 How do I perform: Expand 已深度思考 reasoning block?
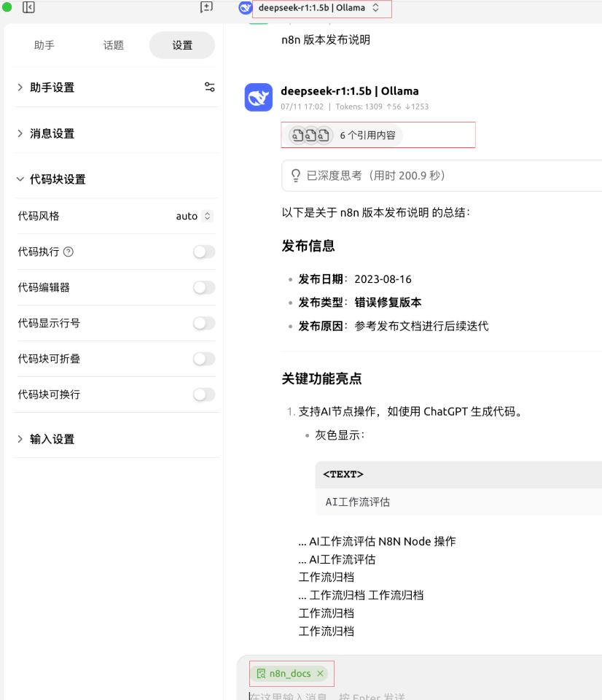pos(442,176)
